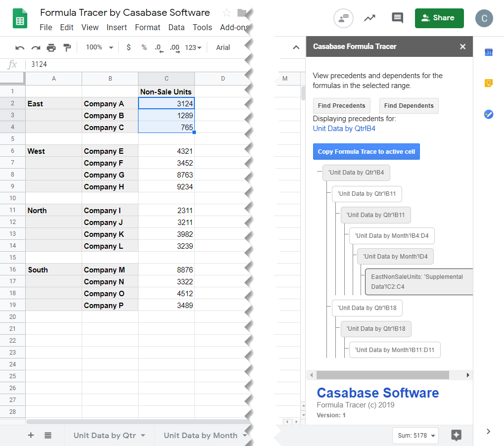Select the paint format roller icon

tap(67, 47)
